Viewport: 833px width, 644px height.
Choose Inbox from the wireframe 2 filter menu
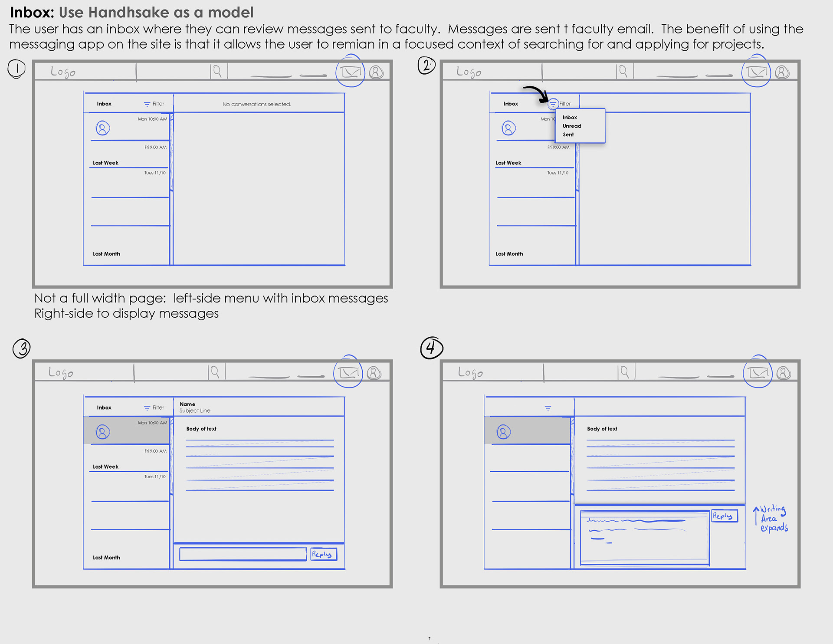(x=570, y=118)
